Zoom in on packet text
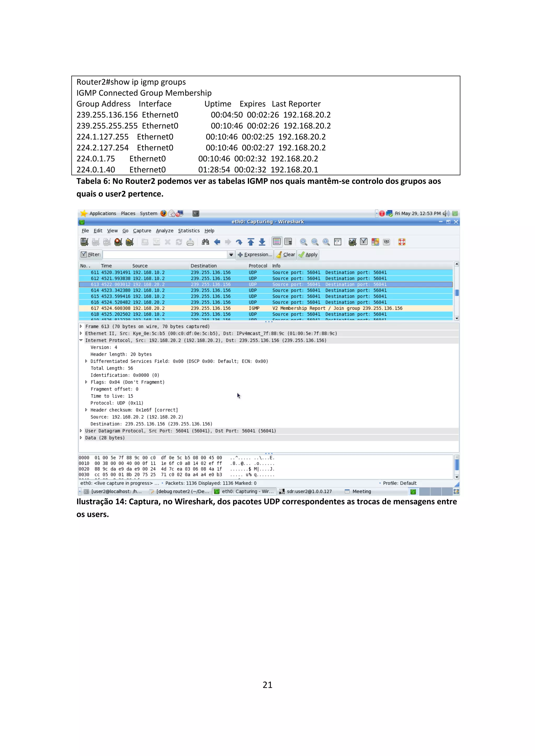 tap(303, 242)
